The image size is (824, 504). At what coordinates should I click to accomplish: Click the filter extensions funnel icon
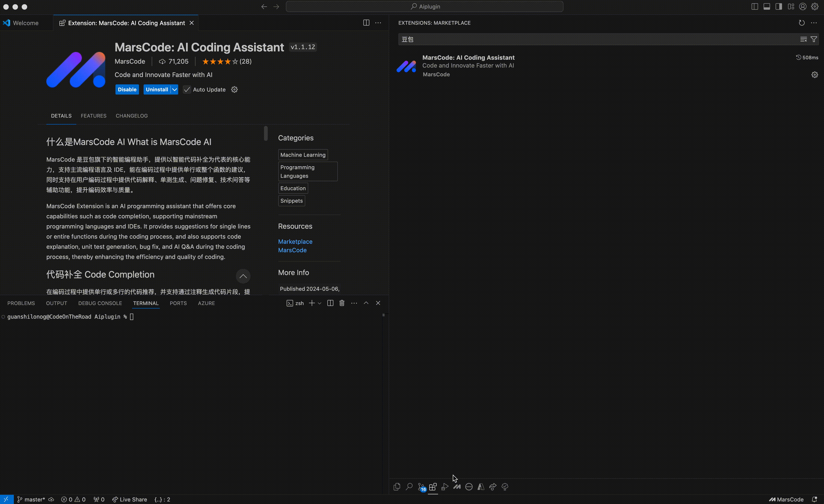pos(814,39)
